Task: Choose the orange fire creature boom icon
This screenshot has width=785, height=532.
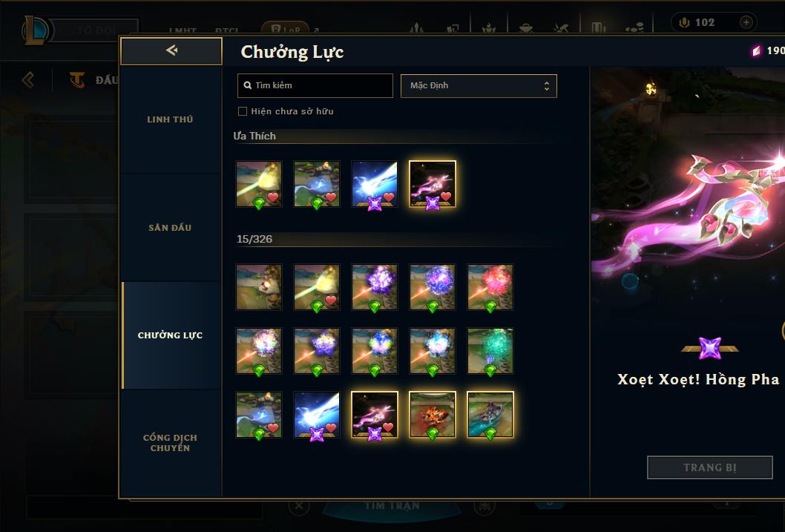Action: [433, 414]
